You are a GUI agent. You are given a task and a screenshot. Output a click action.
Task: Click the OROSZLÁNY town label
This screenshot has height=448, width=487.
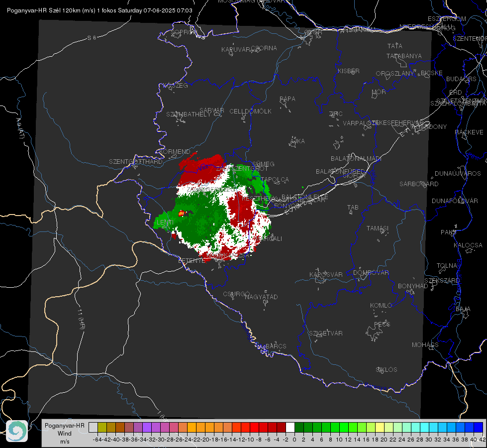pyautogui.click(x=395, y=74)
